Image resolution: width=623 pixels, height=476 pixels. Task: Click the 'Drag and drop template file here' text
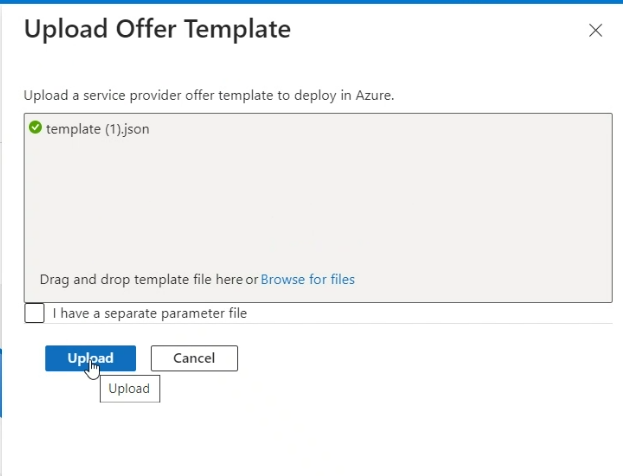(x=141, y=279)
